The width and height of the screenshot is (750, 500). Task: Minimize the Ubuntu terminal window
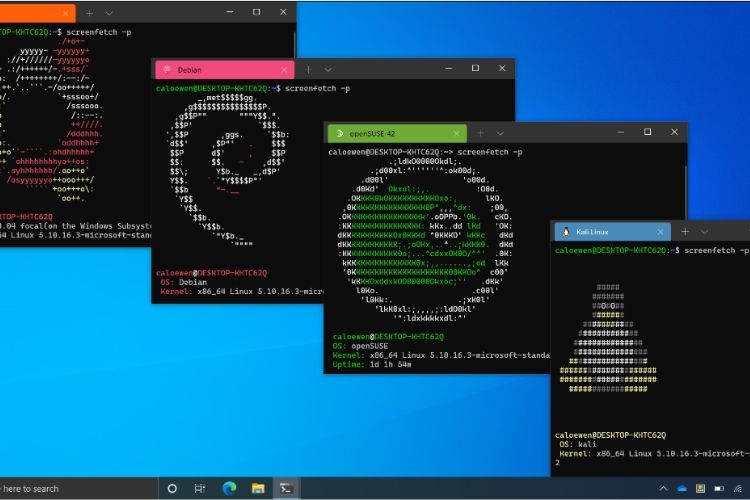(230, 12)
